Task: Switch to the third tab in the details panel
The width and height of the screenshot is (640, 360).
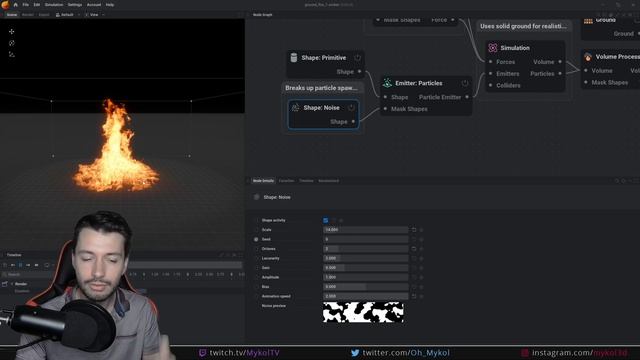Action: tap(306, 181)
